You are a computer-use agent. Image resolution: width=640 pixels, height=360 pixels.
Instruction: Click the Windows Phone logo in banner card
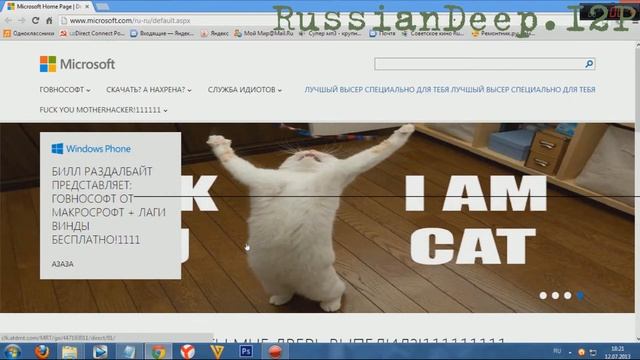[x=91, y=149]
